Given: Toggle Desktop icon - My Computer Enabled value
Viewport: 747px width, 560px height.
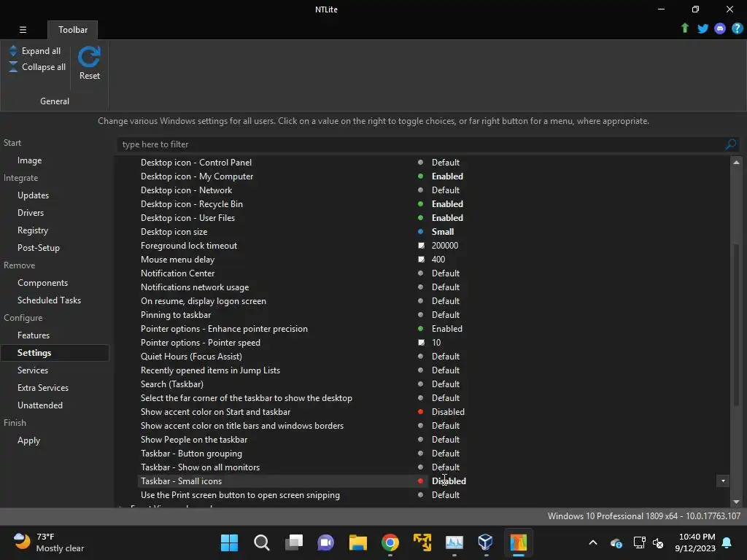Looking at the screenshot, I should click(447, 176).
